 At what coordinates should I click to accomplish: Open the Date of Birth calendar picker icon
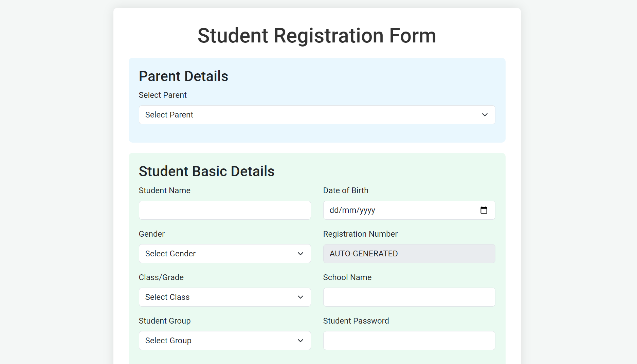pyautogui.click(x=484, y=210)
